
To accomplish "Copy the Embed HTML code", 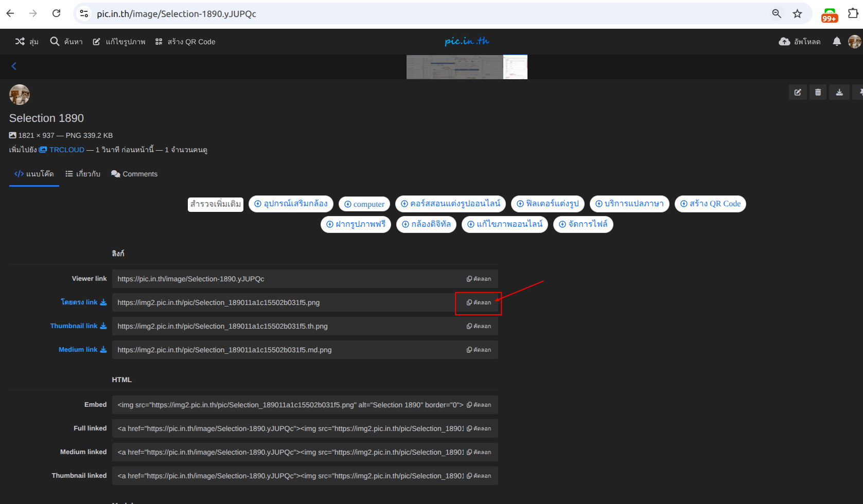I will click(479, 405).
